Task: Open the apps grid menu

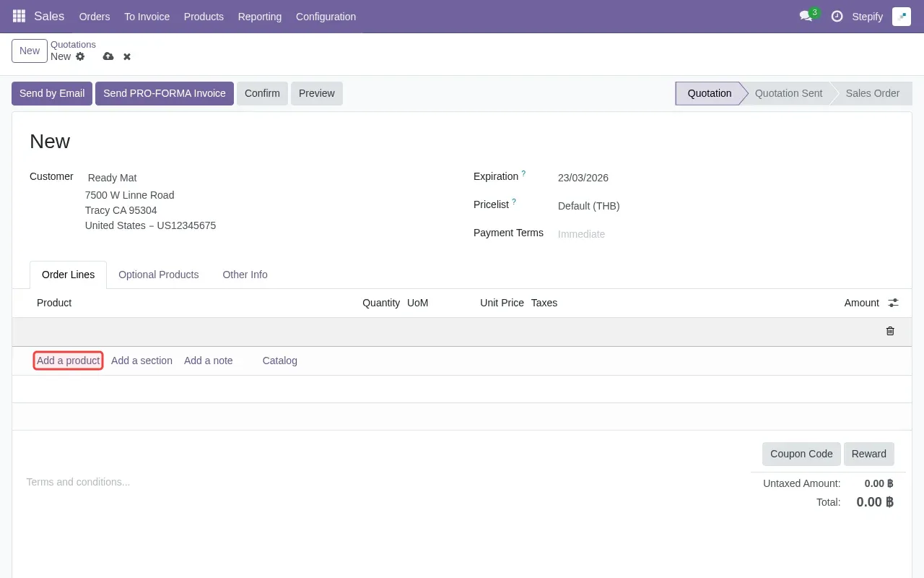Action: click(x=18, y=16)
